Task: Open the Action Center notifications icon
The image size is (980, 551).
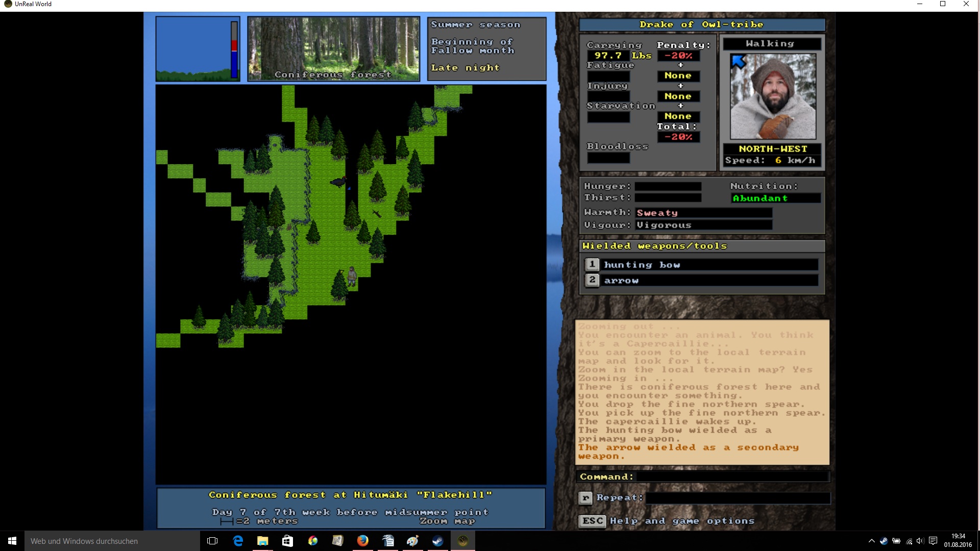Action: pos(933,541)
